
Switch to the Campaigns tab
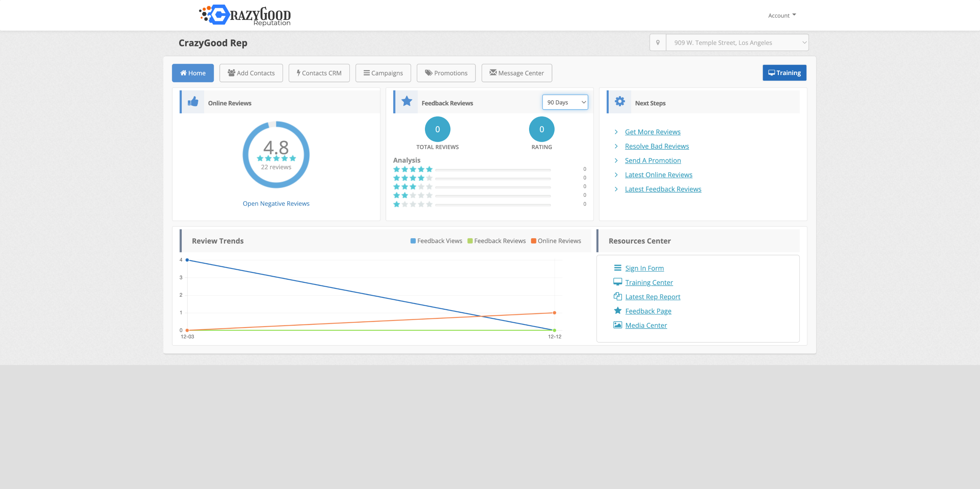(x=383, y=73)
